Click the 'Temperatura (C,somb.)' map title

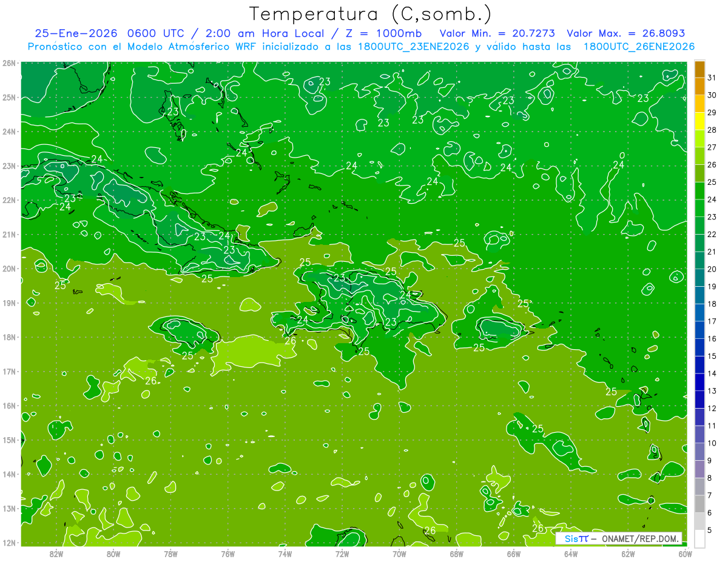click(370, 15)
